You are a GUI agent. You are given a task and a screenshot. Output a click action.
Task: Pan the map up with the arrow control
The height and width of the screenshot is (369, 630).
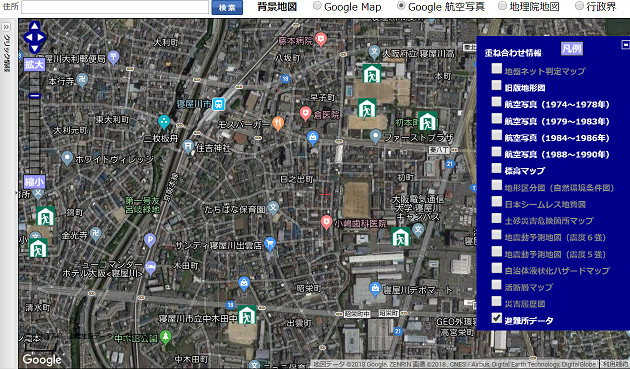(35, 27)
